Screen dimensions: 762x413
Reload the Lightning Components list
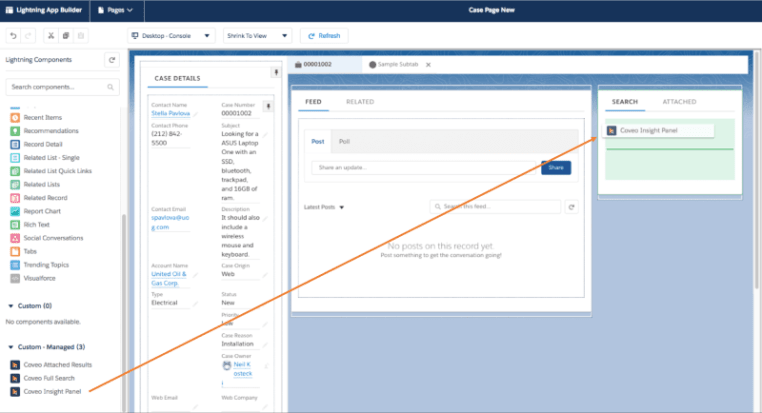tap(112, 60)
